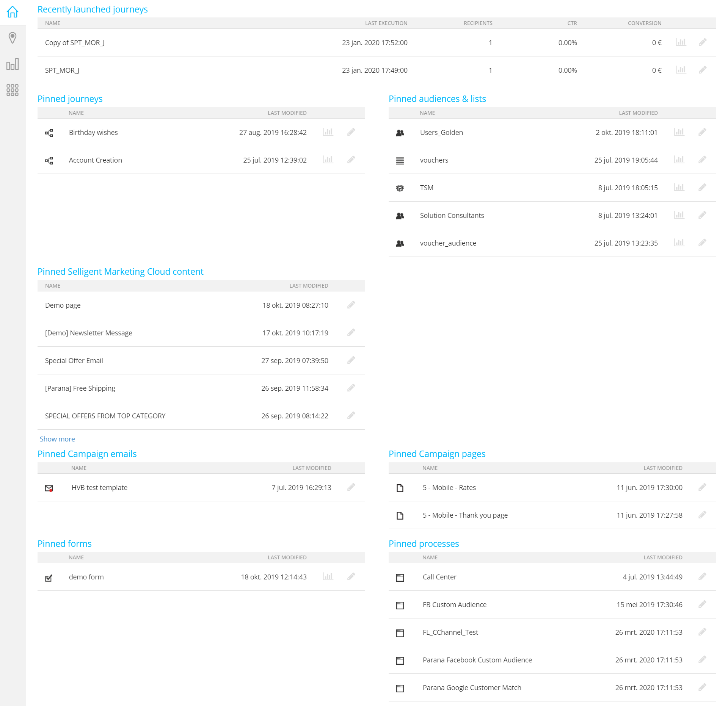728x706 pixels.
Task: Edit HVB test template email
Action: (351, 487)
